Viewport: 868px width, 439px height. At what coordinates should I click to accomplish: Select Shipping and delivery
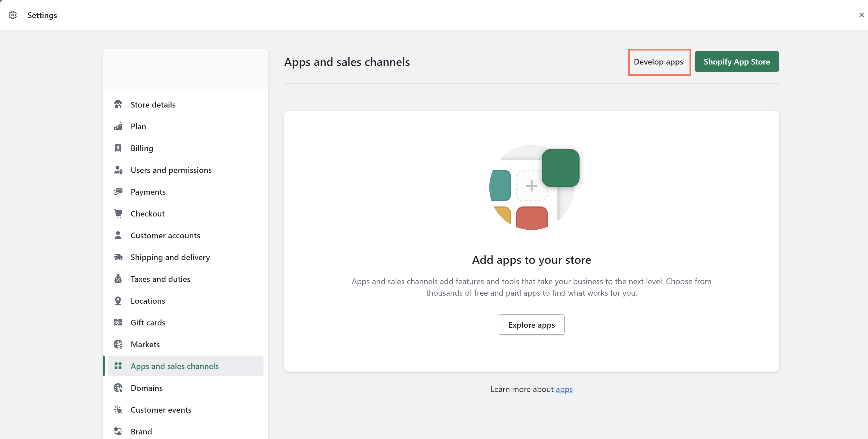pyautogui.click(x=186, y=257)
